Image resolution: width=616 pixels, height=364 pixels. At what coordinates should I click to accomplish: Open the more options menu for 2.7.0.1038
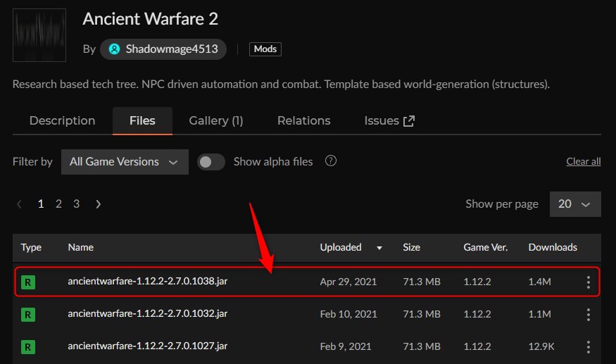(588, 282)
